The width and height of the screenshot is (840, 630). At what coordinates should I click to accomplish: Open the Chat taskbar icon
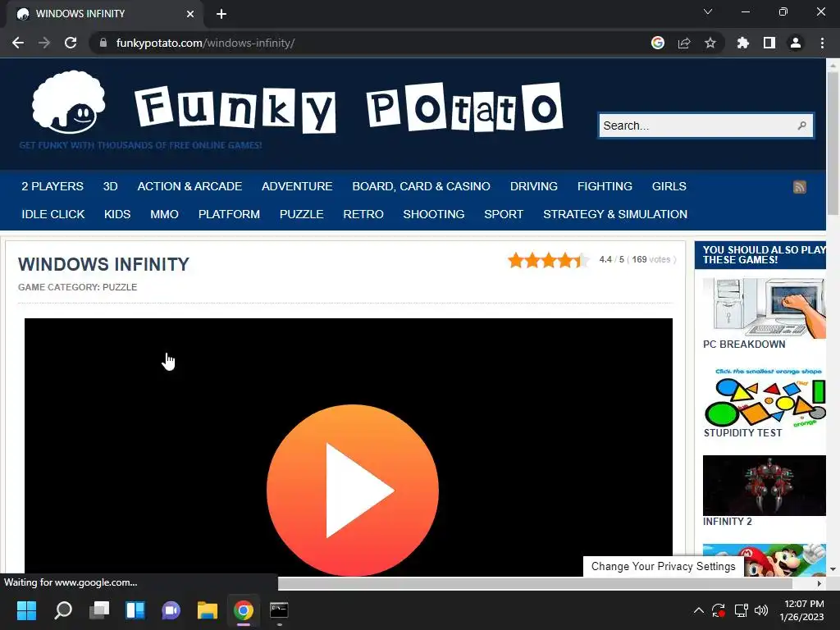pyautogui.click(x=171, y=610)
